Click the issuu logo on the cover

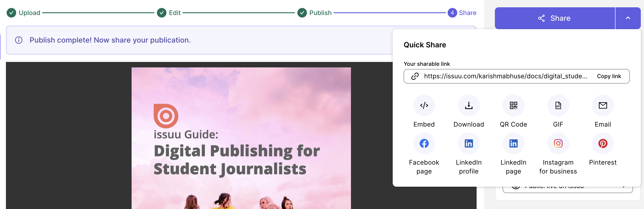pos(166,116)
